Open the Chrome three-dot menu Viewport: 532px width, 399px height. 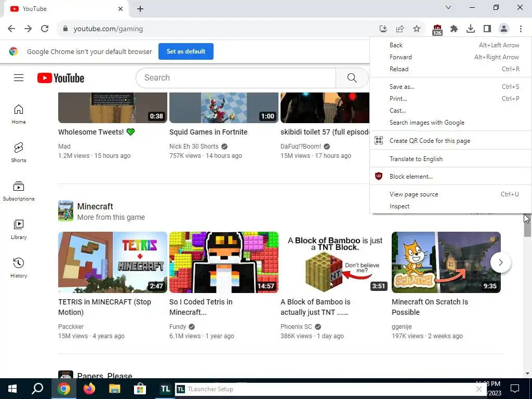[x=521, y=29]
